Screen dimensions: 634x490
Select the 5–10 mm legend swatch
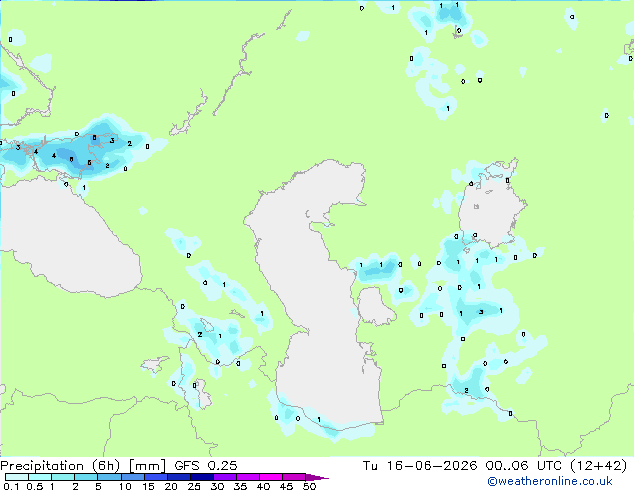click(109, 477)
